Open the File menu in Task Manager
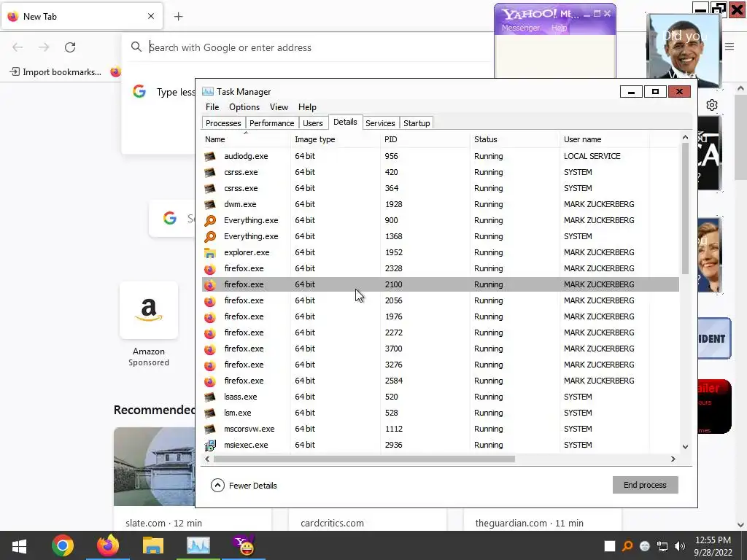This screenshot has width=747, height=560. tap(212, 107)
